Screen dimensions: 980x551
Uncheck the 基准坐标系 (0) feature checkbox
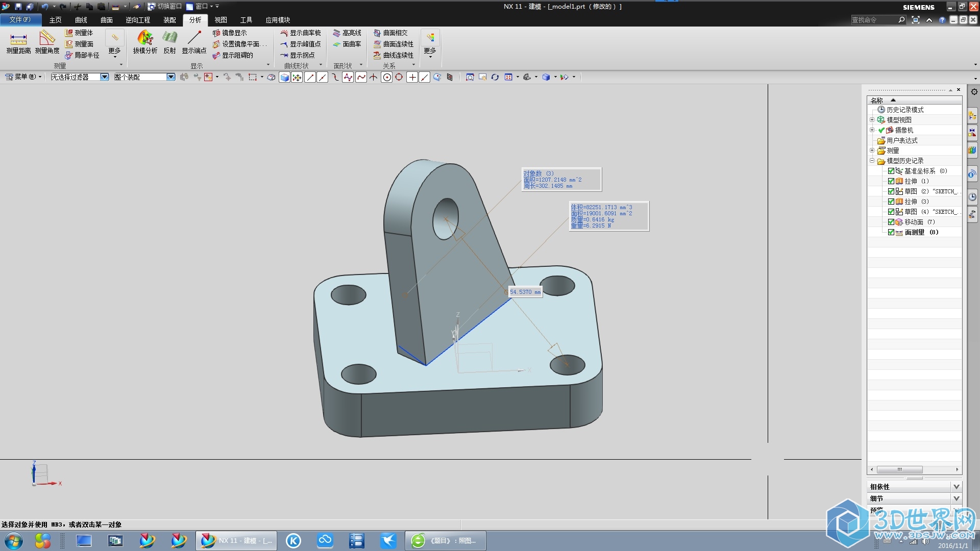[x=891, y=171]
